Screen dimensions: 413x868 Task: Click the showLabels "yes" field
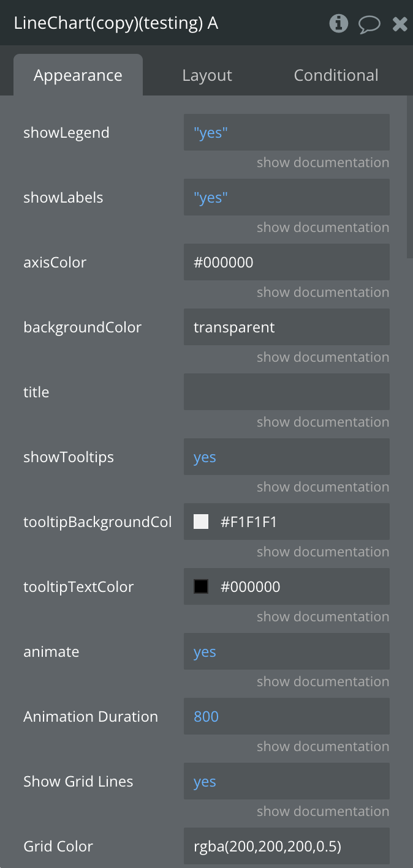pyautogui.click(x=286, y=197)
